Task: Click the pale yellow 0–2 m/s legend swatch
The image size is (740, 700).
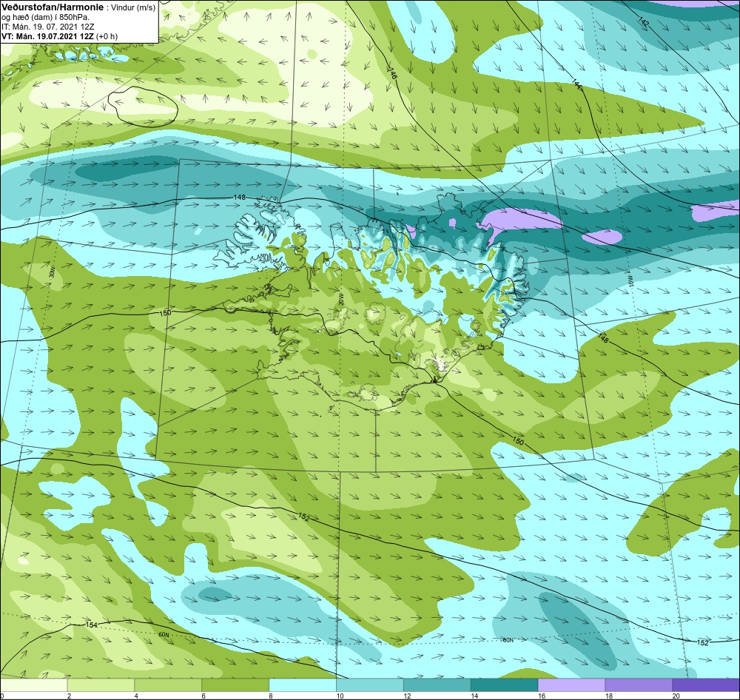Action: coord(33,684)
